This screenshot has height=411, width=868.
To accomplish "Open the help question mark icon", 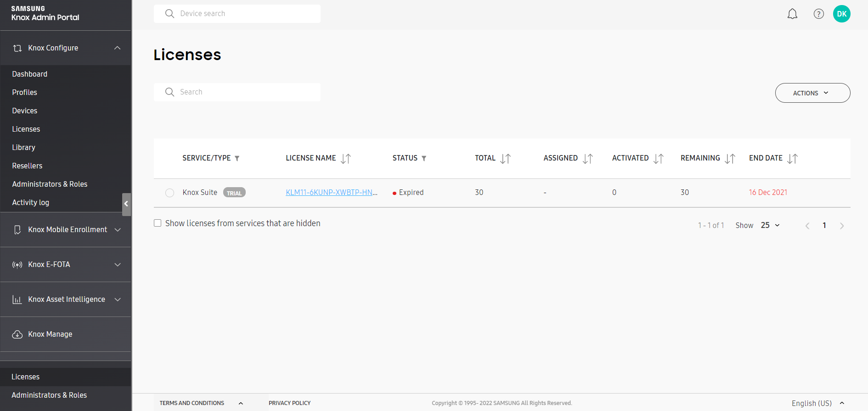I will tap(818, 14).
